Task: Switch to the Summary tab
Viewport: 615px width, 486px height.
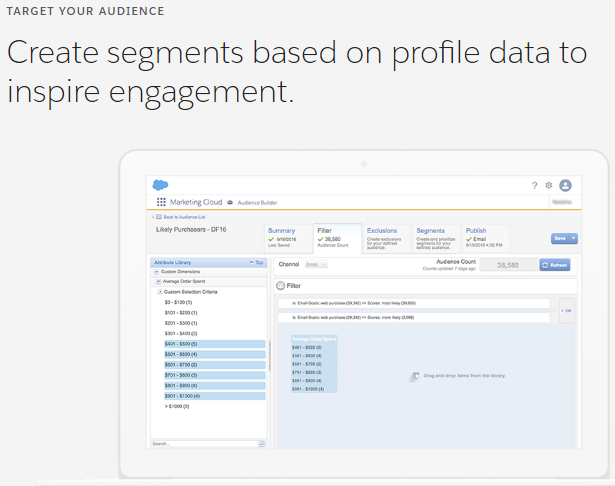Action: pyautogui.click(x=282, y=231)
